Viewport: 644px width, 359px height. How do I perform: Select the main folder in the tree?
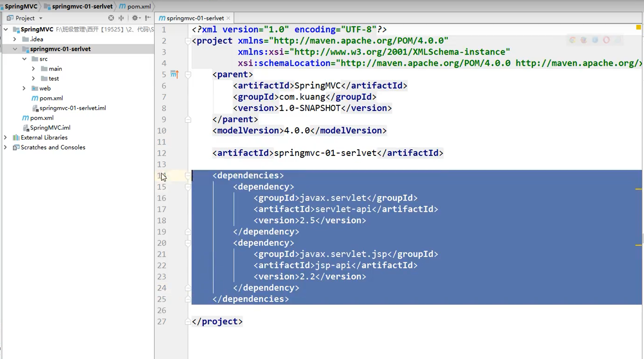(x=55, y=69)
